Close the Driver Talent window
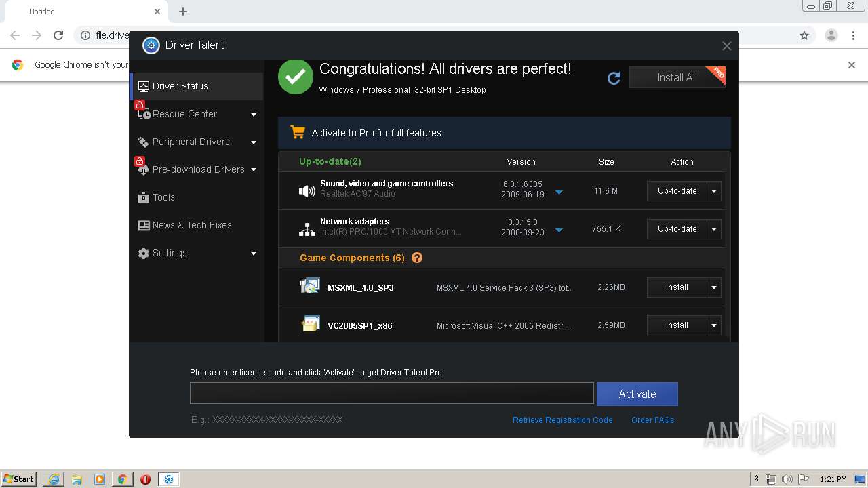Viewport: 868px width, 488px height. point(726,46)
